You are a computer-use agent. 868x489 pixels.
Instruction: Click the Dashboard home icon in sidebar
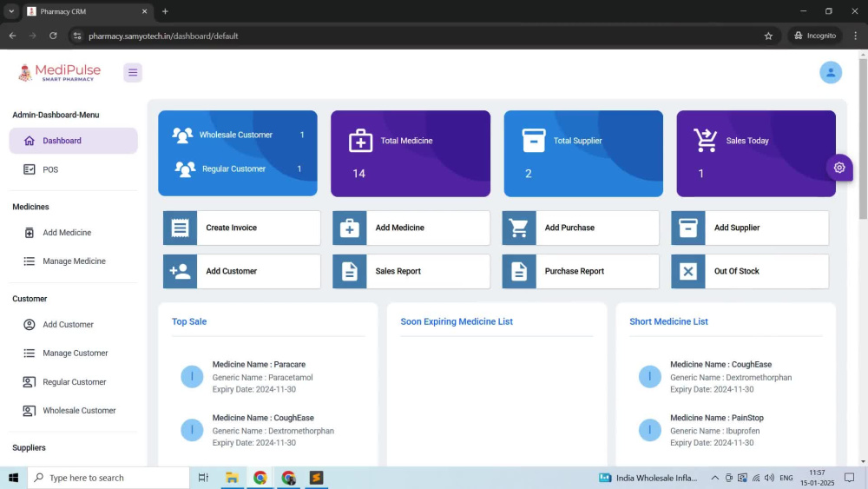click(30, 141)
